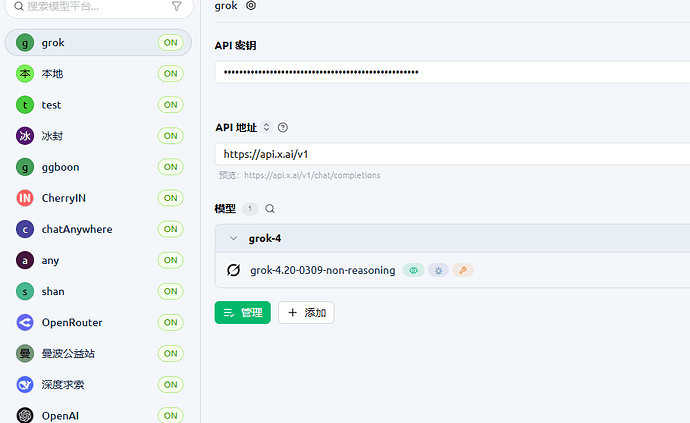Toggle the ON switch for 深度求索

(x=171, y=385)
